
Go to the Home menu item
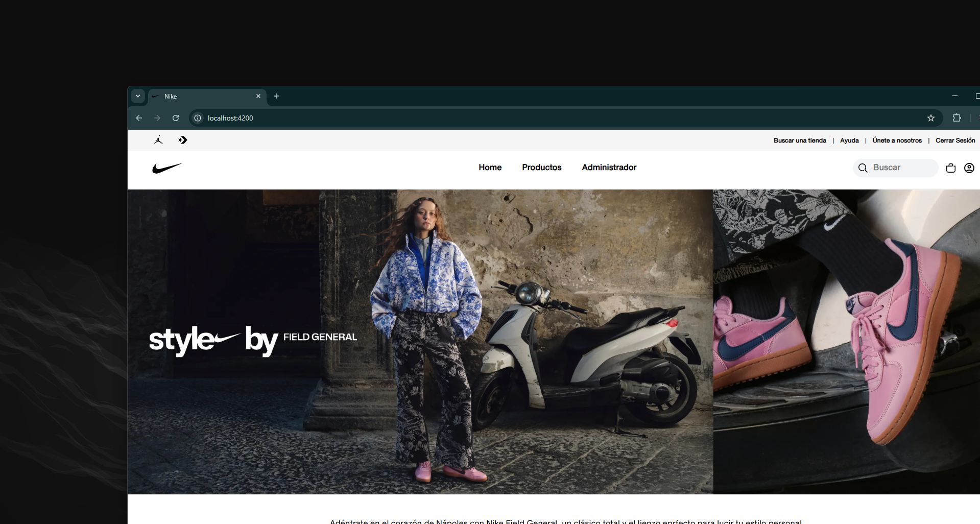pyautogui.click(x=490, y=168)
